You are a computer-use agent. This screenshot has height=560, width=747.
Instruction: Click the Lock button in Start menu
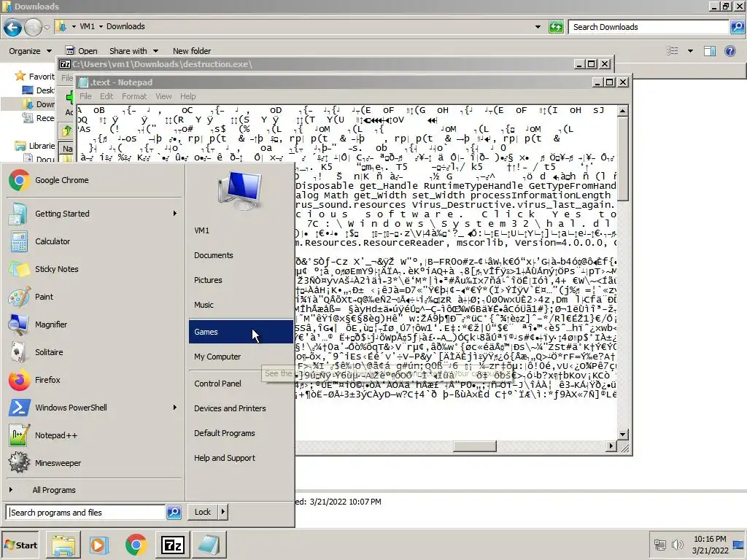(203, 512)
